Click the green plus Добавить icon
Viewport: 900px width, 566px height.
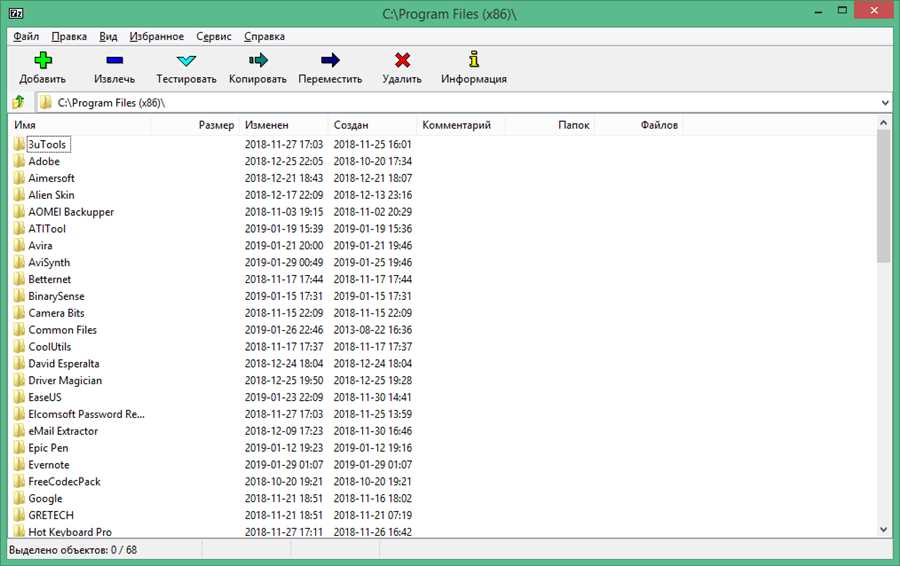pyautogui.click(x=42, y=61)
